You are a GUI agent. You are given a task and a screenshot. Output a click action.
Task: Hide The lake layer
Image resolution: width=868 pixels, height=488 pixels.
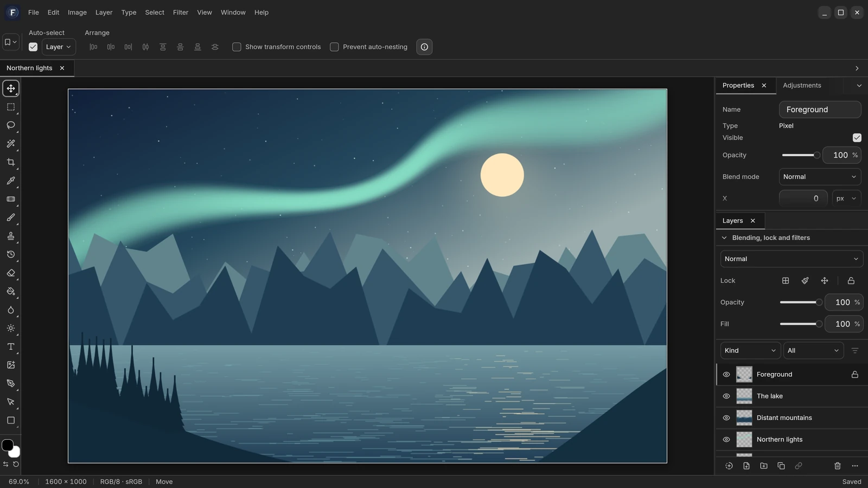click(726, 396)
